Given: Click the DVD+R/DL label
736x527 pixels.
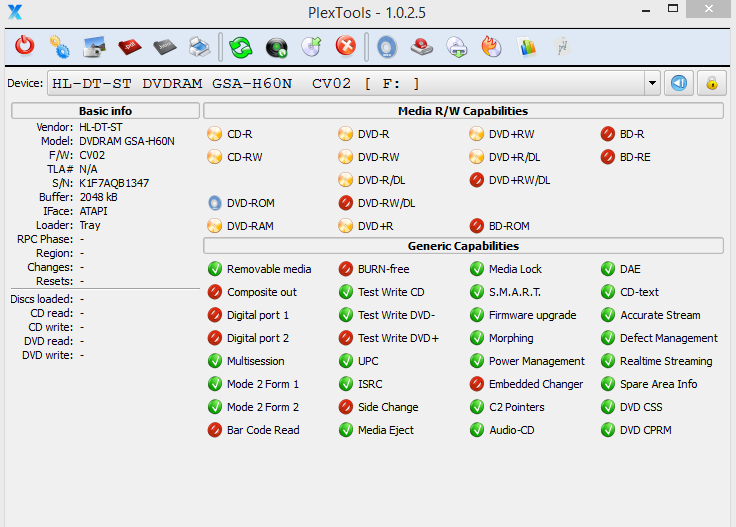Looking at the screenshot, I should coord(514,157).
